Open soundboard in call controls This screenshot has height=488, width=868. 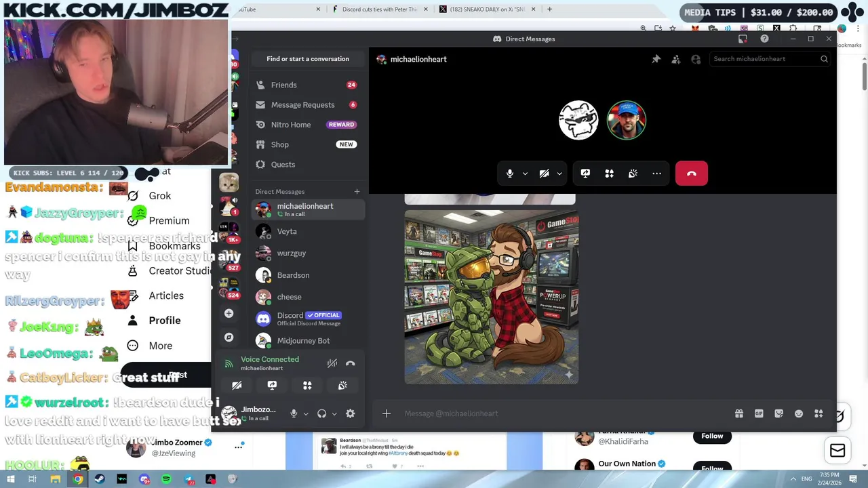tap(633, 174)
